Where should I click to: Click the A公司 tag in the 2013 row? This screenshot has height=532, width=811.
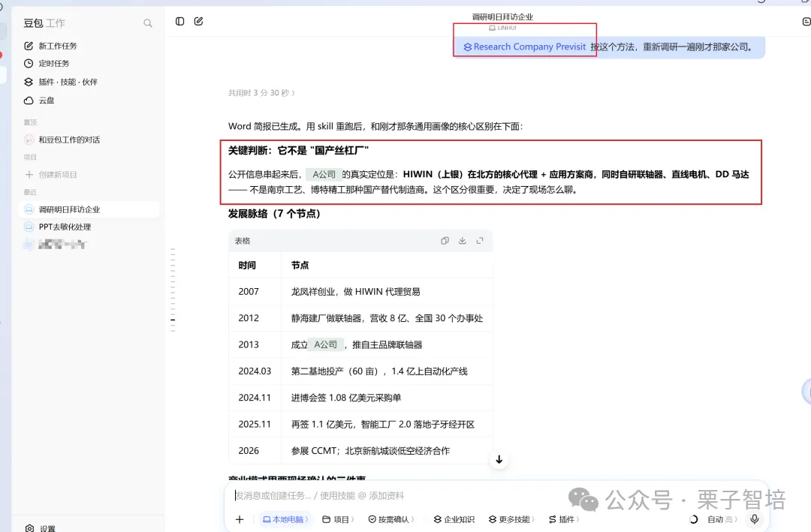(325, 344)
